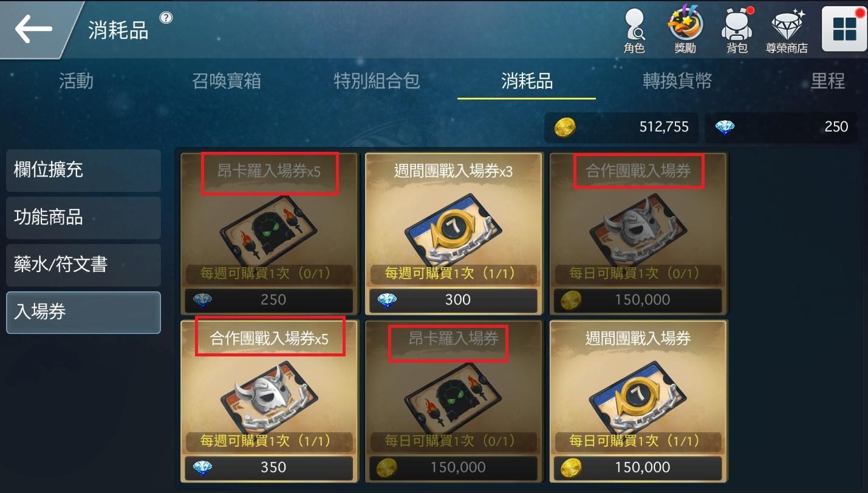This screenshot has width=868, height=493.
Task: Switch to the 特別組合包 tab
Action: click(377, 81)
